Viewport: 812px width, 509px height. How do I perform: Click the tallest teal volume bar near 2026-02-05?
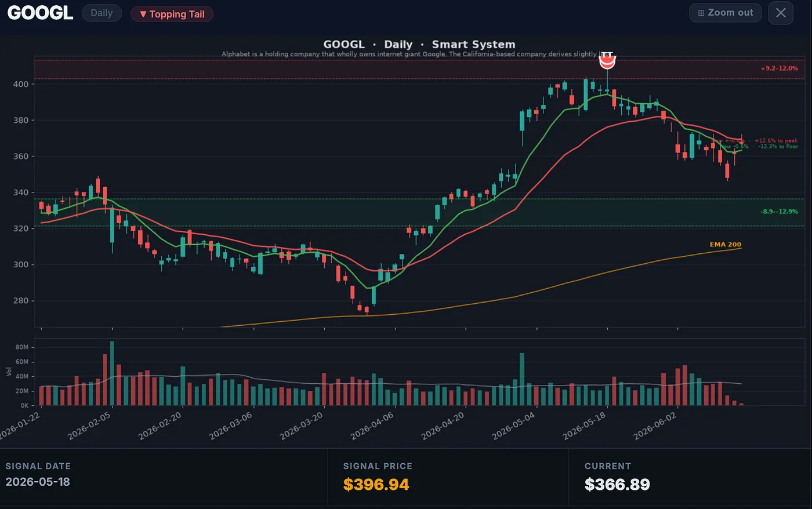tap(112, 373)
